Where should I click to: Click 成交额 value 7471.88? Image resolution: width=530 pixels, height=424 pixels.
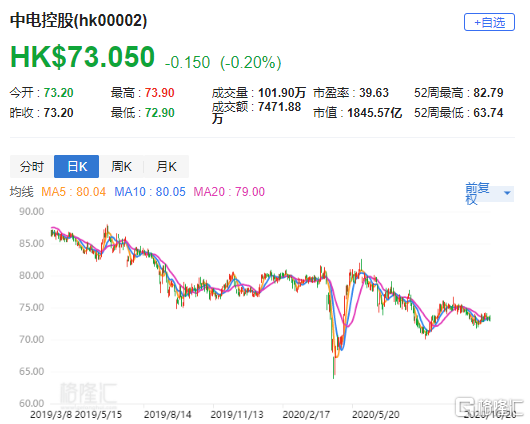280,107
